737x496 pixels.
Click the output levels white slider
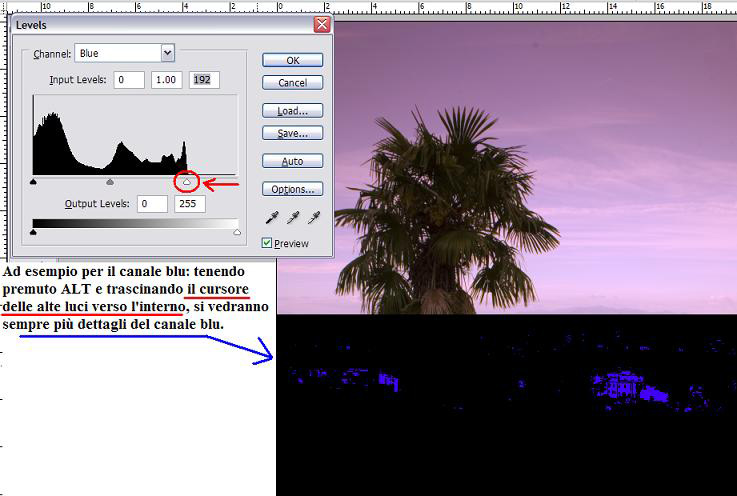coord(237,232)
